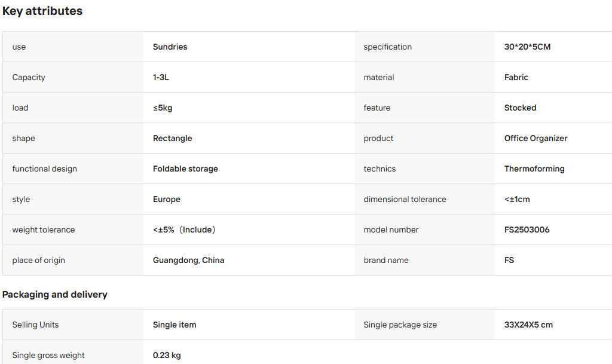
Task: Click the Key attributes heading
Action: point(42,11)
